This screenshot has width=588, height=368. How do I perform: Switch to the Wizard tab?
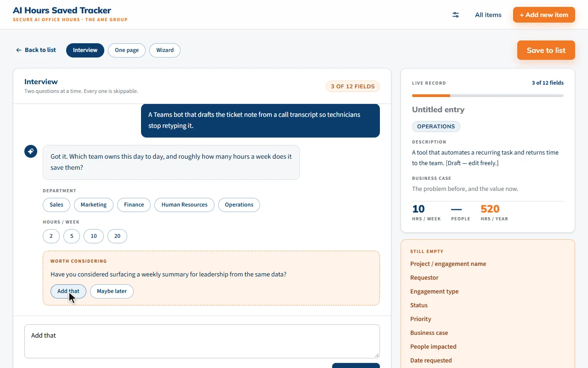point(165,50)
